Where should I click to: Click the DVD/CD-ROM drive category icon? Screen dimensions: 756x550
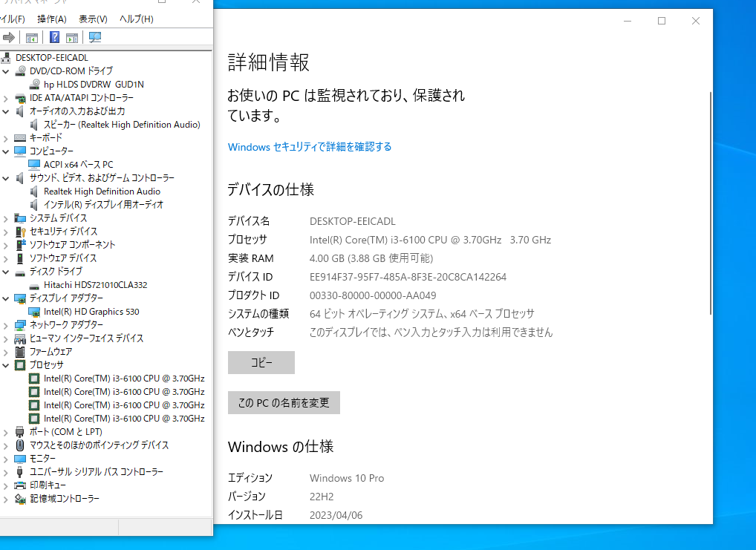click(20, 71)
